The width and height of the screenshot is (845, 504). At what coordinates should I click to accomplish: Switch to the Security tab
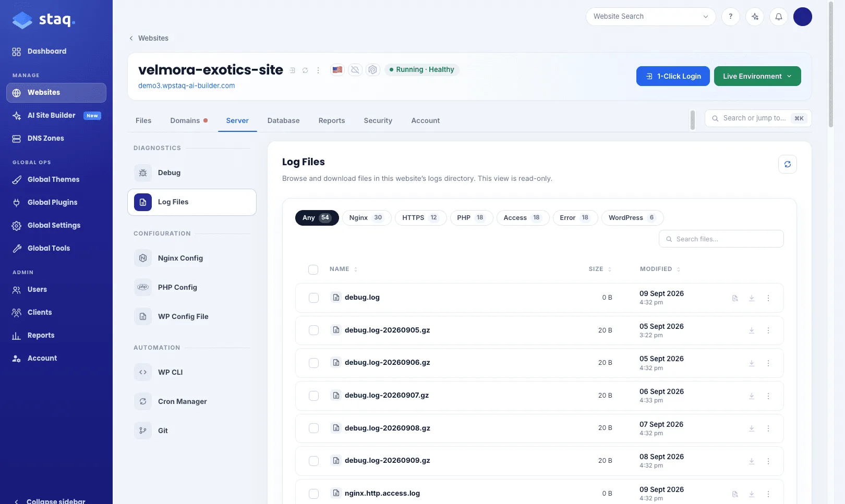[378, 120]
